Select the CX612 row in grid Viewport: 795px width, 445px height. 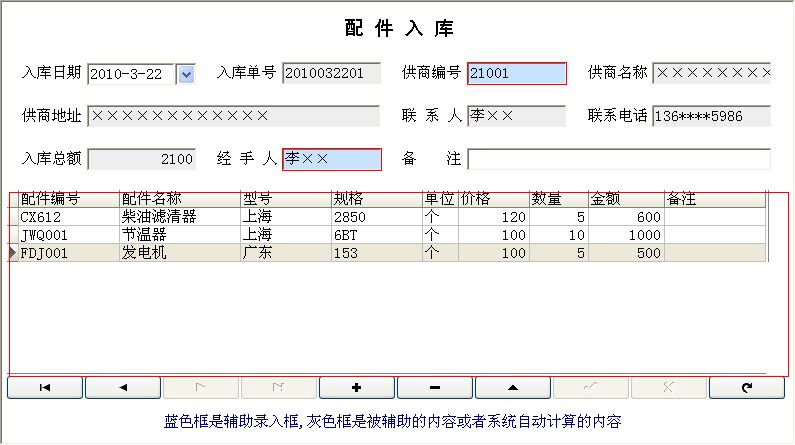(66, 217)
